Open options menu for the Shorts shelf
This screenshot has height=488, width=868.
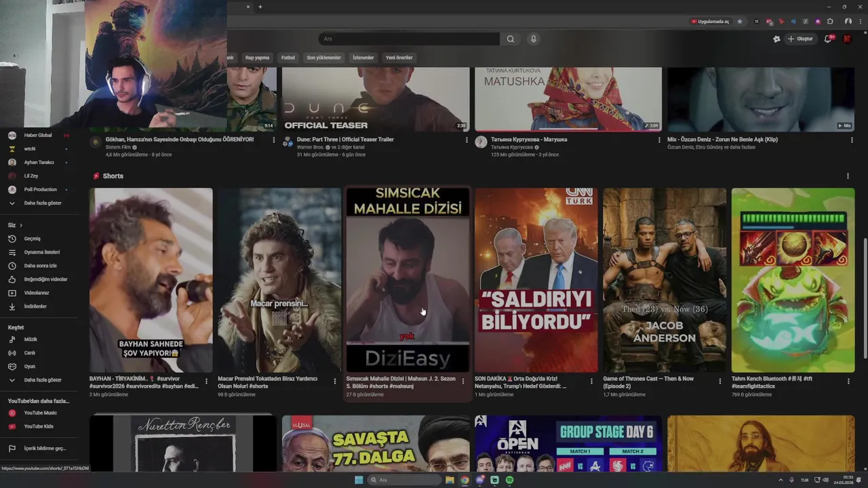pos(848,176)
